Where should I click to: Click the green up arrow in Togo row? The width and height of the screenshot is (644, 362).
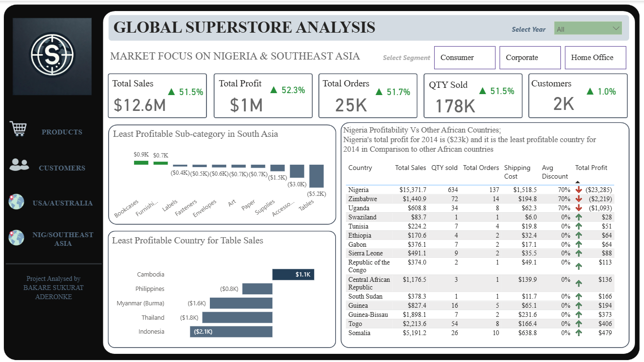[x=579, y=324]
